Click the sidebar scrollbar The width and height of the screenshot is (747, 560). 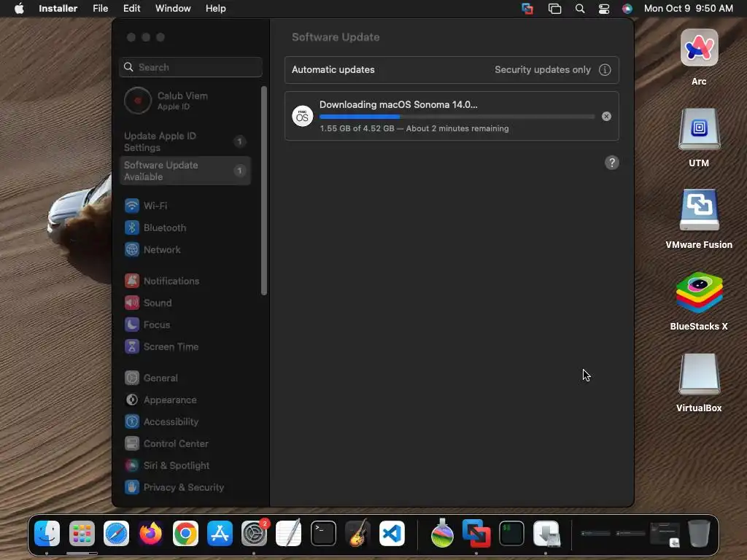[x=264, y=190]
